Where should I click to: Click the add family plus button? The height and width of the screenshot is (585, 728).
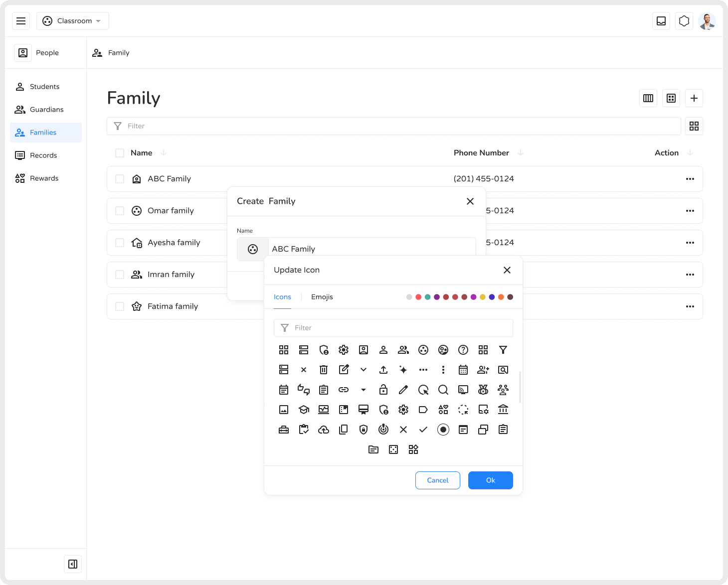tap(694, 98)
